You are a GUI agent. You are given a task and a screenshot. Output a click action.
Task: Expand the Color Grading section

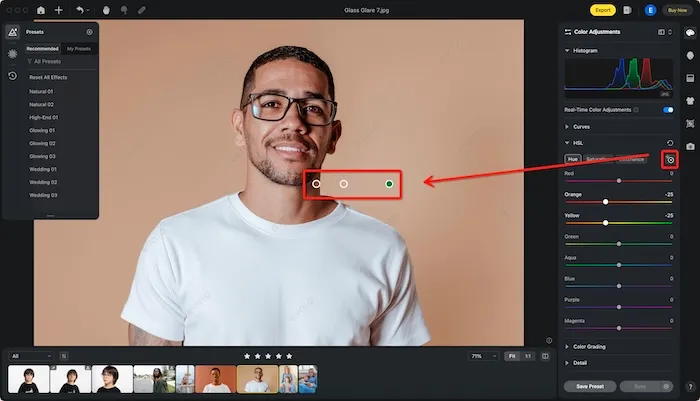click(567, 347)
